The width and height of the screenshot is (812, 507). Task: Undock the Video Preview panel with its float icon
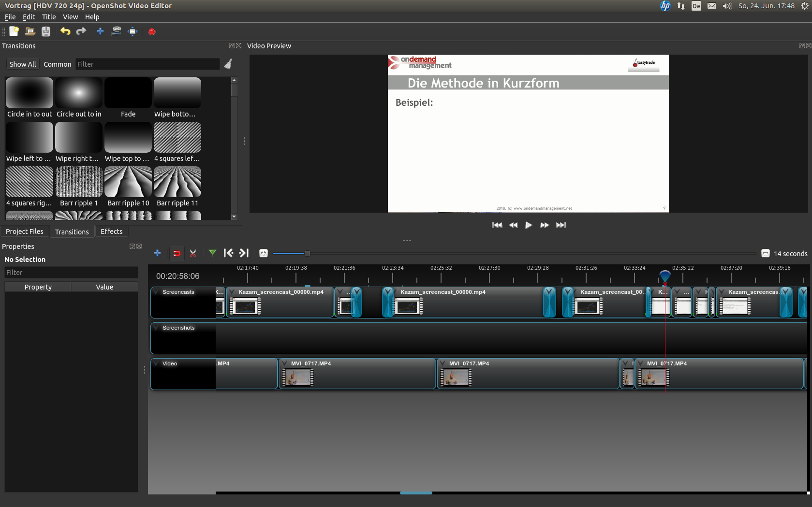[x=802, y=46]
